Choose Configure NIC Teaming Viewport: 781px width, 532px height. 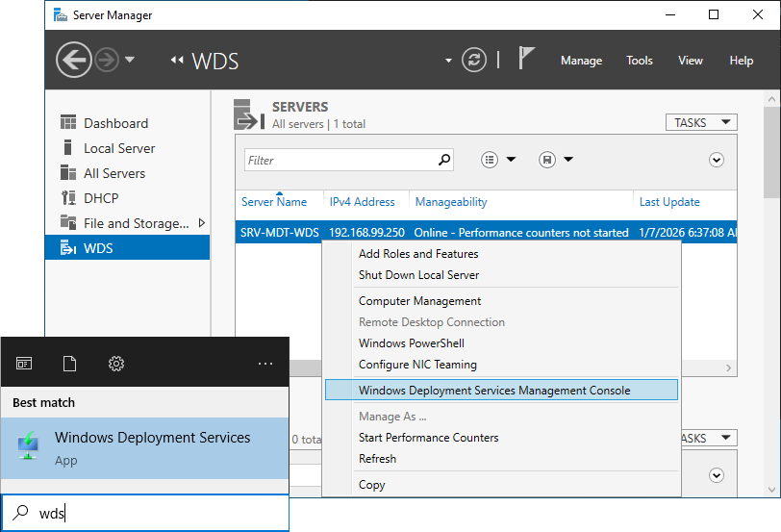click(x=501, y=365)
